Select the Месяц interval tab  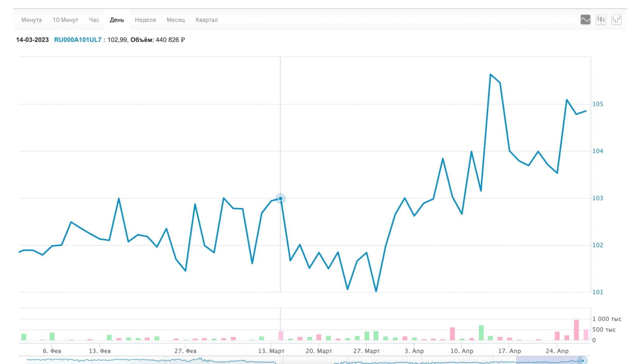coord(176,20)
